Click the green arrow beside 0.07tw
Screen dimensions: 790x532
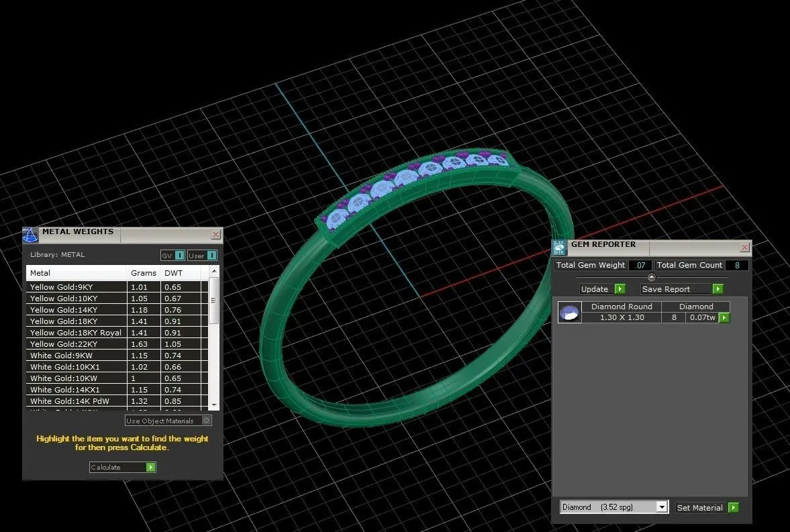click(724, 317)
